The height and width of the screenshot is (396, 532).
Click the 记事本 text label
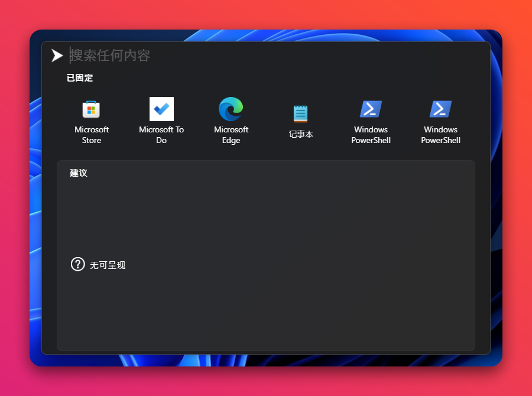click(301, 134)
